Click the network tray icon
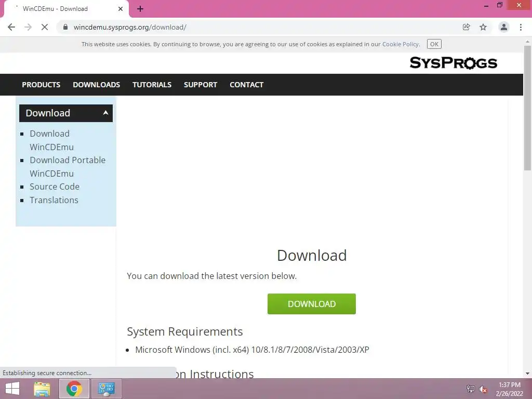The width and height of the screenshot is (532, 399). click(x=471, y=389)
